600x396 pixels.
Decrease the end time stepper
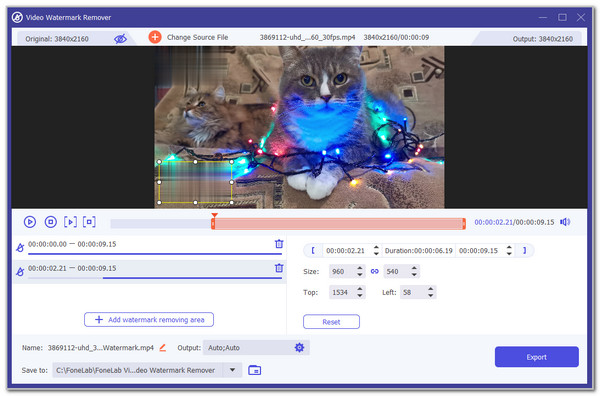(509, 254)
